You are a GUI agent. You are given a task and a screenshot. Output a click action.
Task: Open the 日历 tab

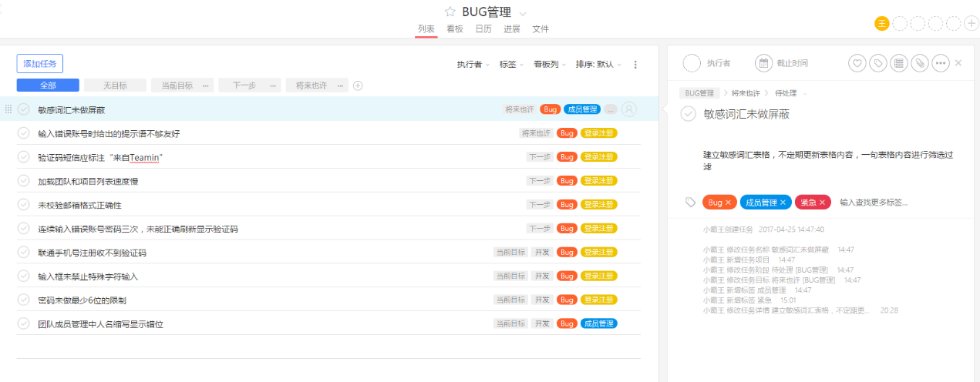pyautogui.click(x=483, y=29)
